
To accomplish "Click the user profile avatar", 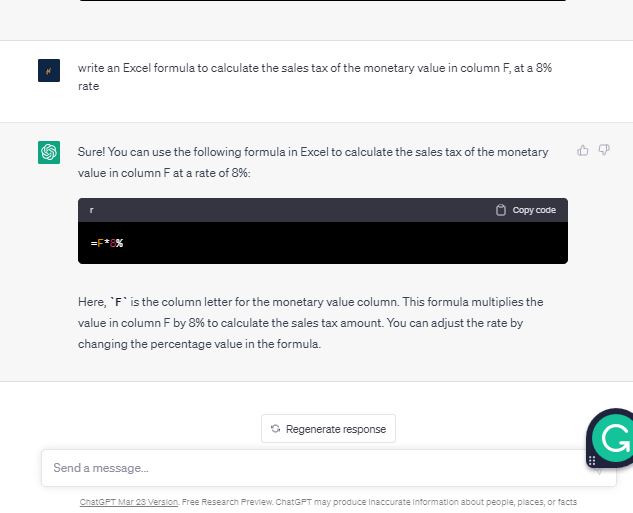I will click(x=49, y=70).
